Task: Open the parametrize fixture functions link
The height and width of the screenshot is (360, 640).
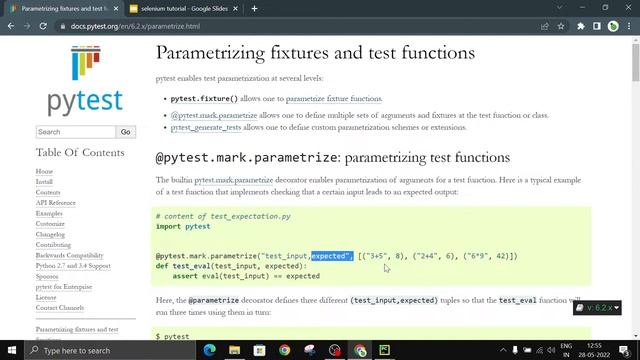Action: [x=334, y=98]
